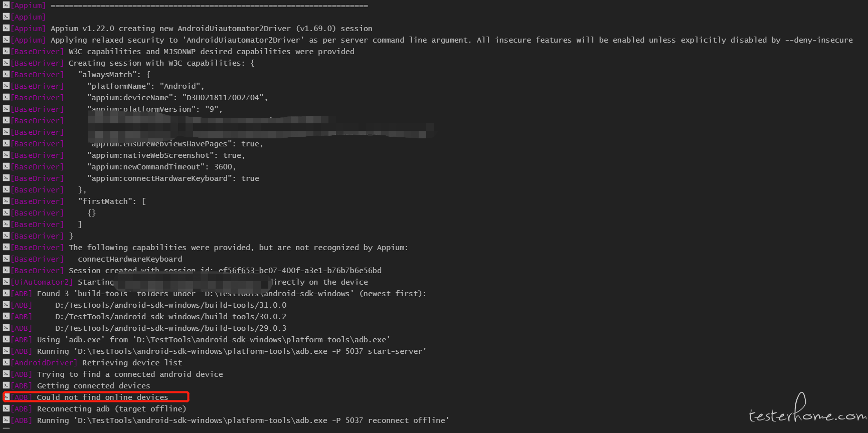Click the icon next to 'Trying to find a connected android device'
The width and height of the screenshot is (868, 433).
coord(7,374)
